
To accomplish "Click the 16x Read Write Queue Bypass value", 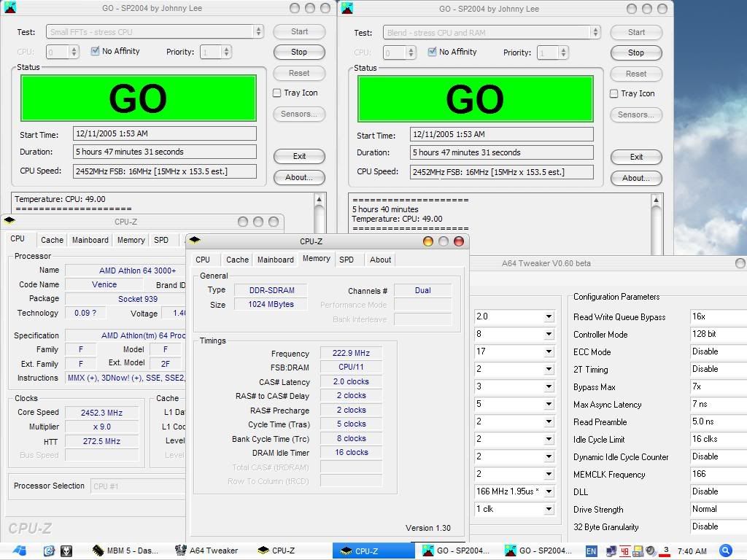I will click(x=719, y=316).
